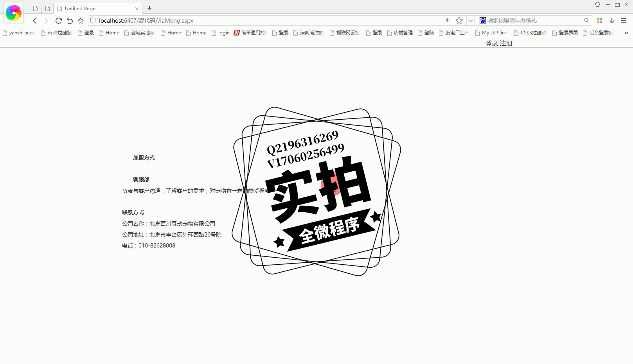Open the CSS3炫酷动 bookmark

click(x=530, y=33)
